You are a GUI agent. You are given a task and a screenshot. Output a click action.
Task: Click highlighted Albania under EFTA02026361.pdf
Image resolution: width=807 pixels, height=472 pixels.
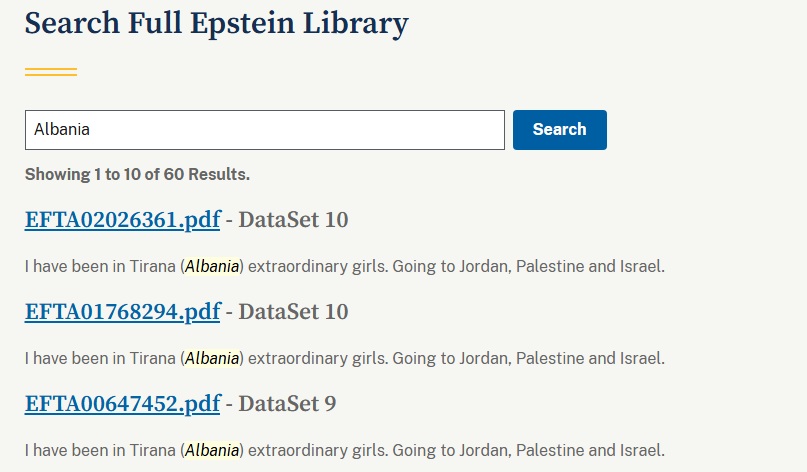[212, 267]
